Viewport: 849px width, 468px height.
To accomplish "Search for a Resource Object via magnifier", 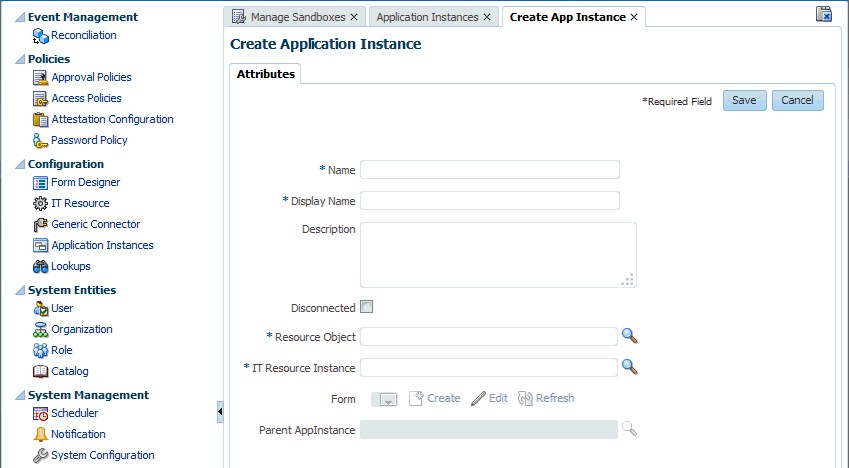I will click(629, 336).
